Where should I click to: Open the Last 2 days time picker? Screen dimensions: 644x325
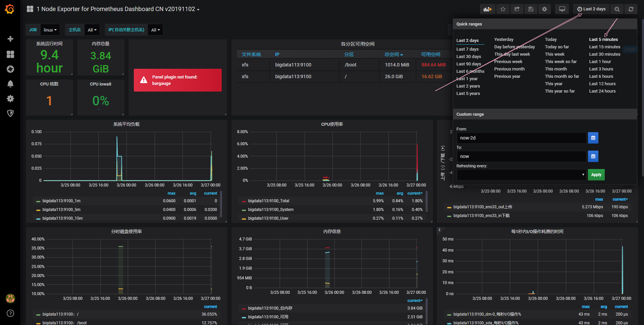591,9
